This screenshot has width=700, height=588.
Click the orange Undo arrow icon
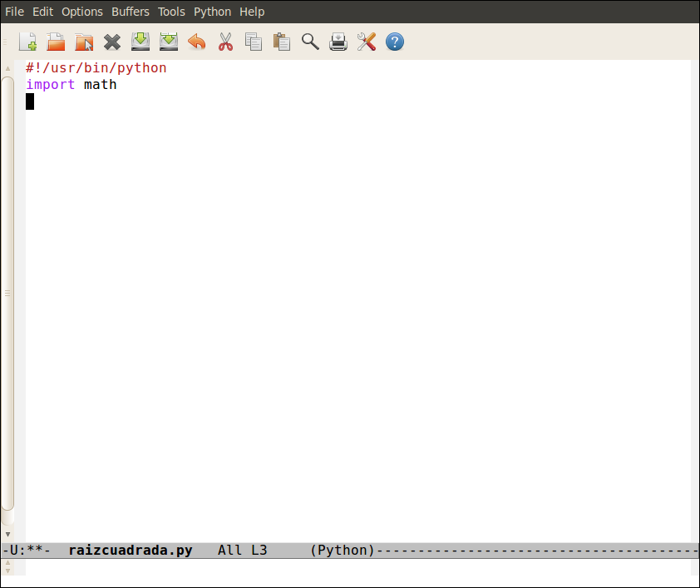197,42
